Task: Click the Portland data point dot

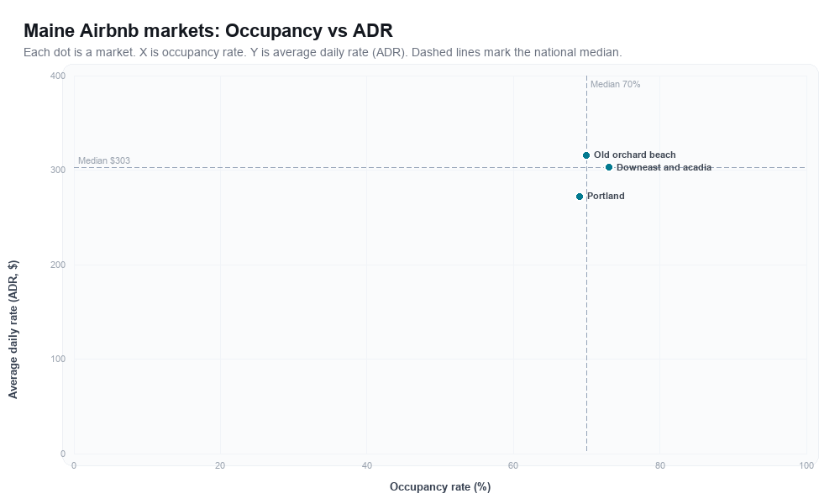Action: [x=579, y=197]
